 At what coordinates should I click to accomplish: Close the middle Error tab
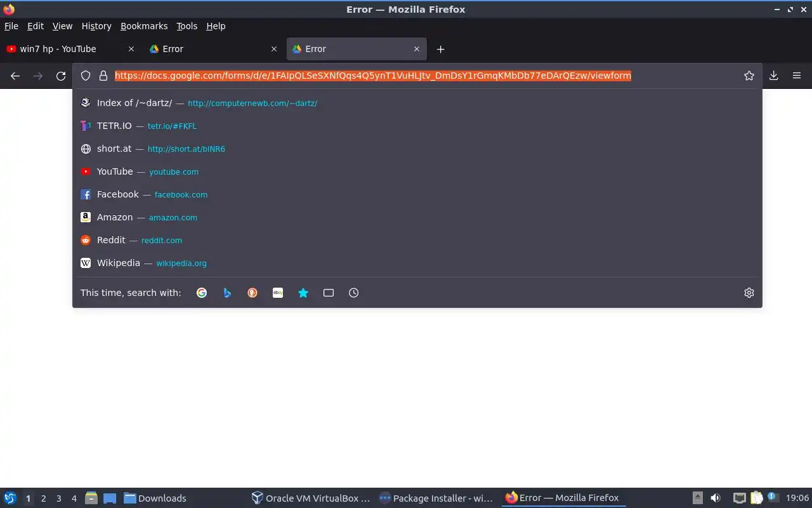point(274,49)
